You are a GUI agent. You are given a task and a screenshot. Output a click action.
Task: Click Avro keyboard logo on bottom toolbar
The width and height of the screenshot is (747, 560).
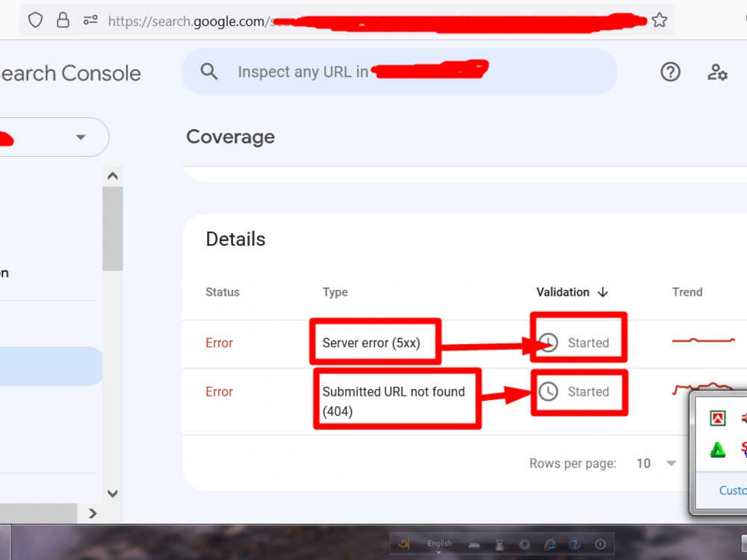404,544
